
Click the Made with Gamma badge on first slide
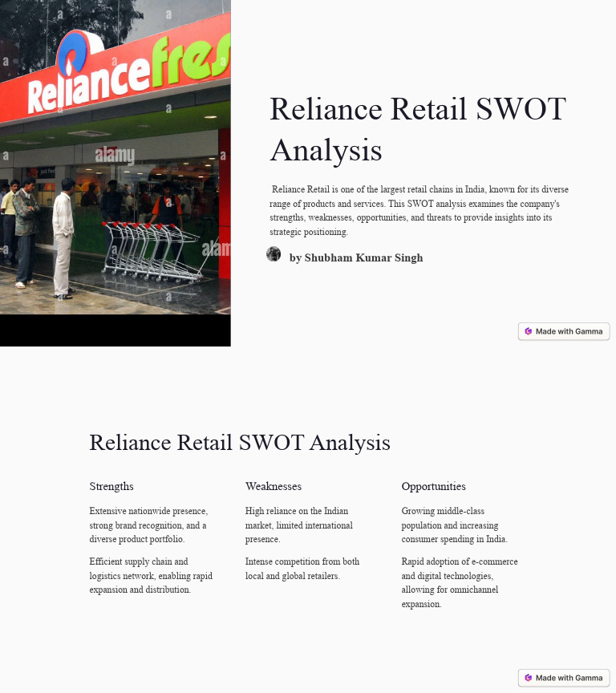(x=564, y=331)
